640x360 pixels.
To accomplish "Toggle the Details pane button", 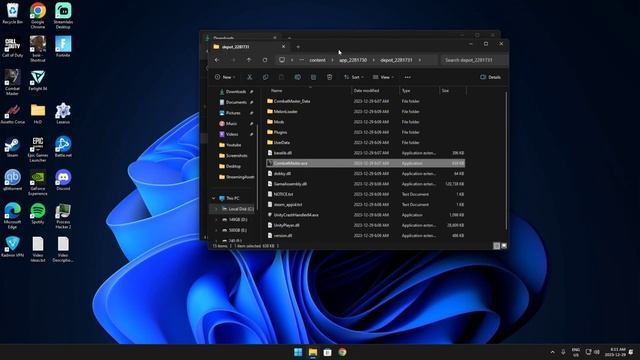I will coord(491,77).
